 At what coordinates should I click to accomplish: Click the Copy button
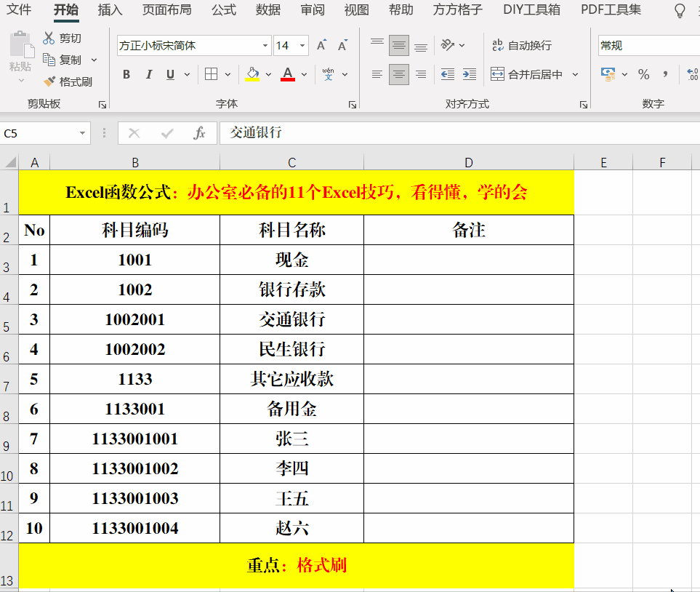[x=62, y=60]
